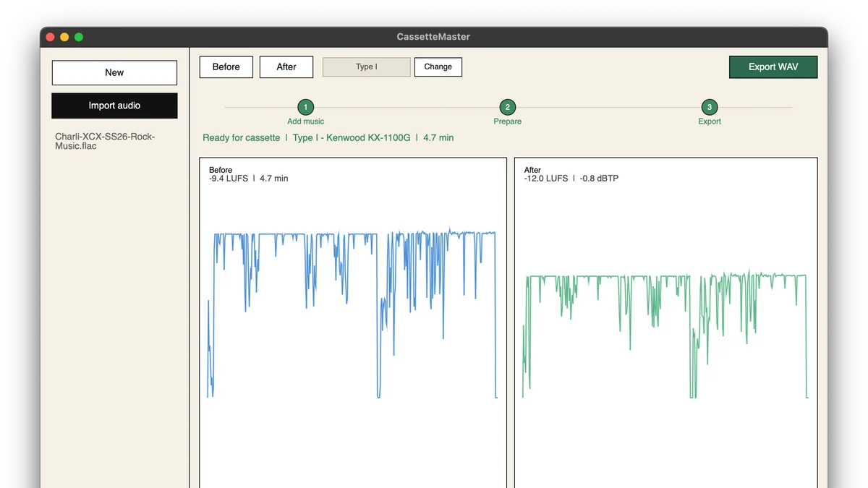Maximize the CassetteMaster window
This screenshot has height=488, width=868.
click(79, 37)
